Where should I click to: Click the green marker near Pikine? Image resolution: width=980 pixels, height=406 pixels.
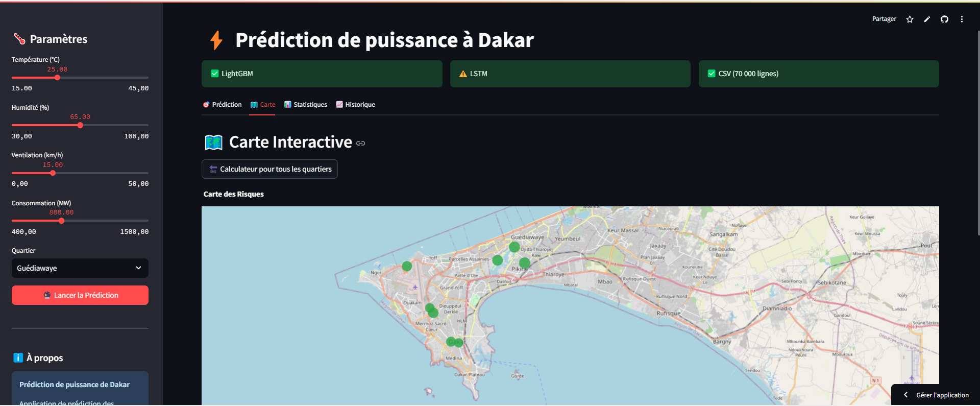524,263
